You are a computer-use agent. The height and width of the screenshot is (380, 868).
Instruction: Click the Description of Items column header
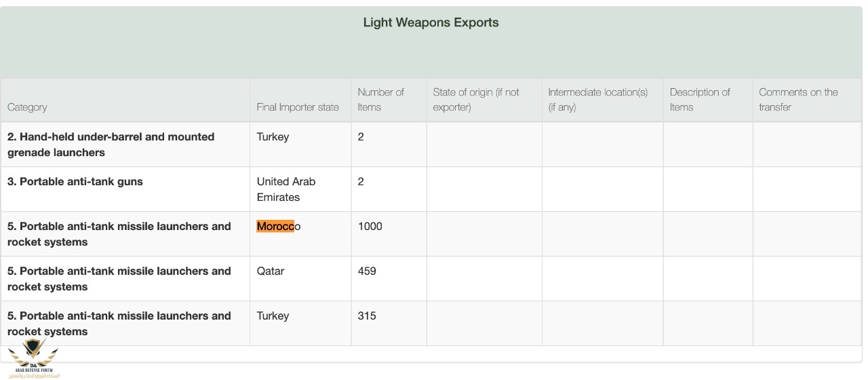[700, 100]
